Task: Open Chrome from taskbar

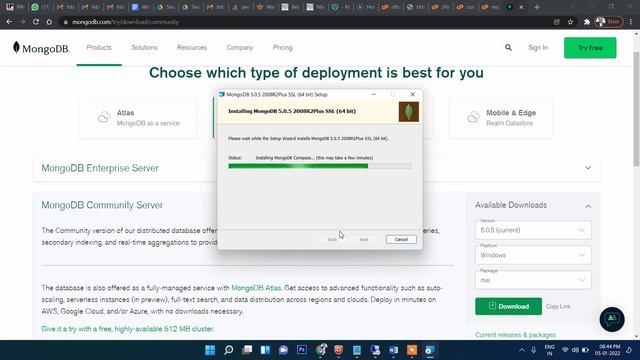Action: pyautogui.click(x=321, y=350)
